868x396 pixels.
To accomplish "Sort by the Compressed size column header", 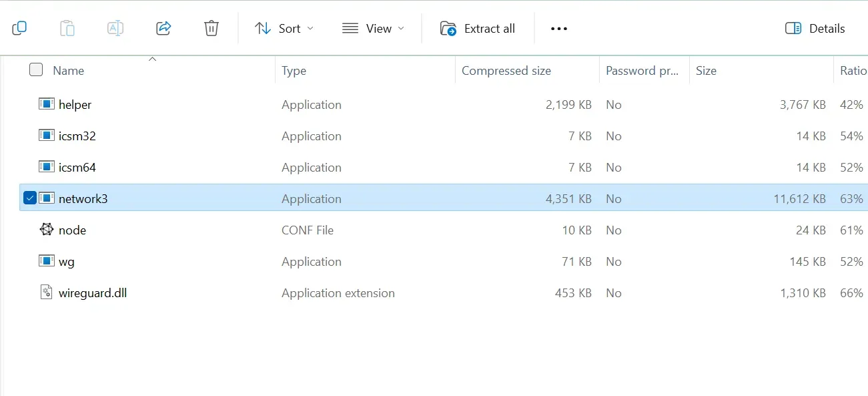I will [506, 70].
